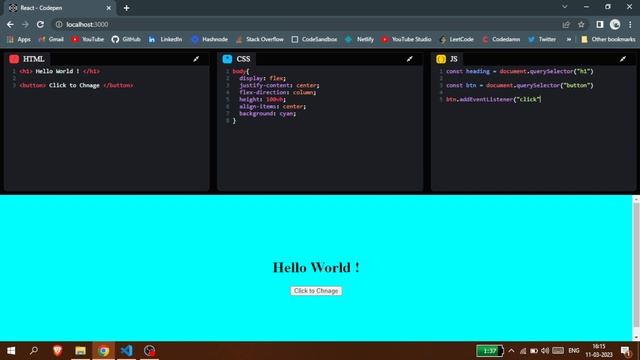Open the taskbar clock and date
This screenshot has height=360, width=640.
click(599, 351)
